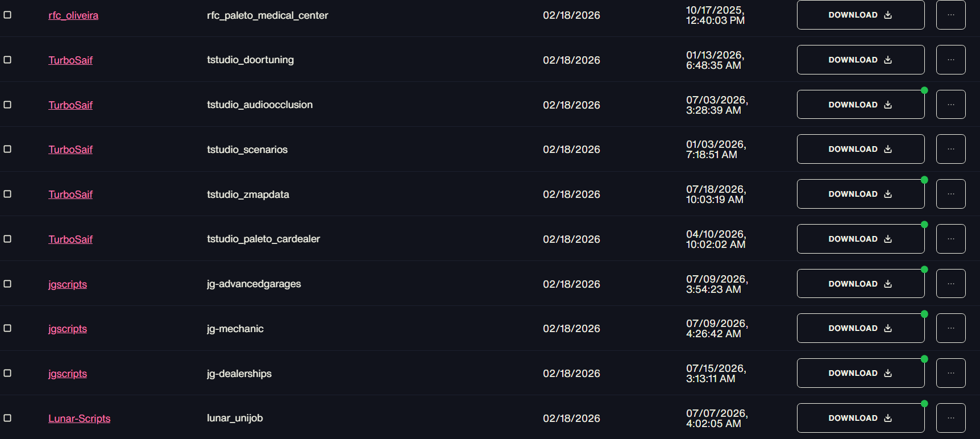Screen dimensions: 980x439
Task: Download tstudio_doortuning package
Action: (861, 60)
